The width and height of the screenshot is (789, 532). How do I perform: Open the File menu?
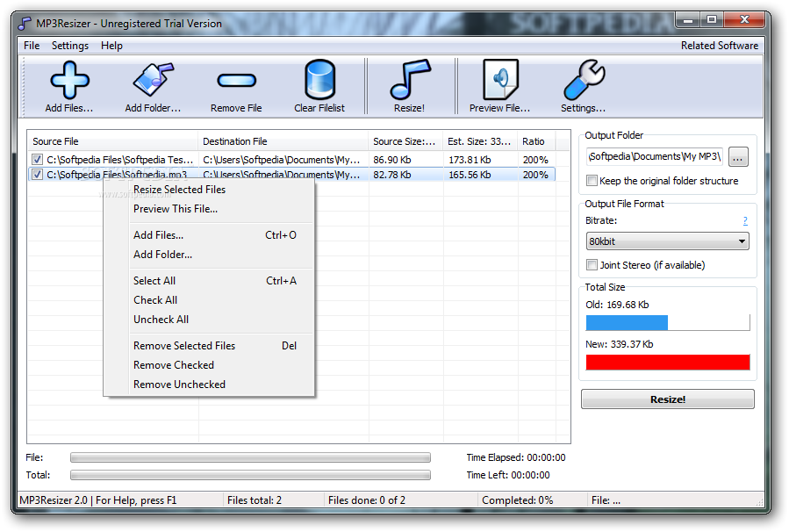coord(32,46)
